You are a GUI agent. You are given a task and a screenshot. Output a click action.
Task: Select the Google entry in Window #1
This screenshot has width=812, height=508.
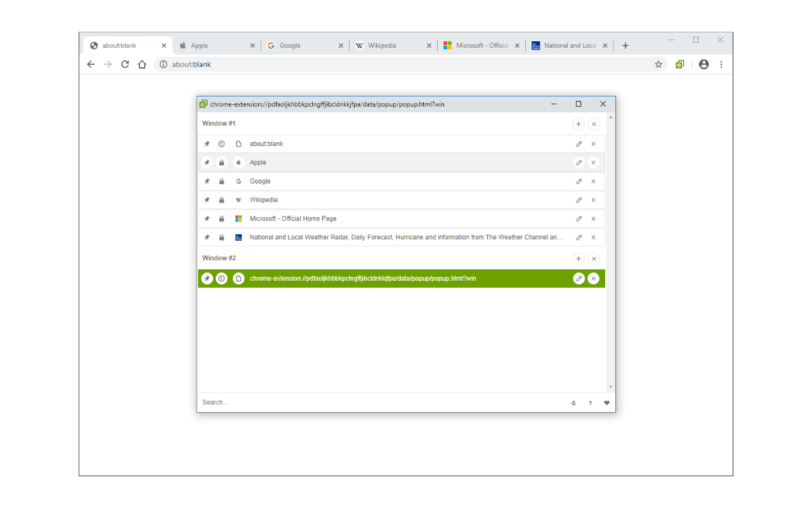point(401,182)
